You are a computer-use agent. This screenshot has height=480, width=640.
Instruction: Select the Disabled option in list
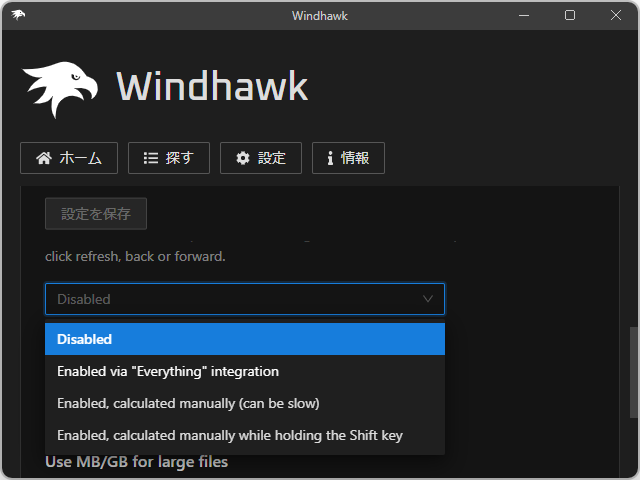tap(245, 339)
